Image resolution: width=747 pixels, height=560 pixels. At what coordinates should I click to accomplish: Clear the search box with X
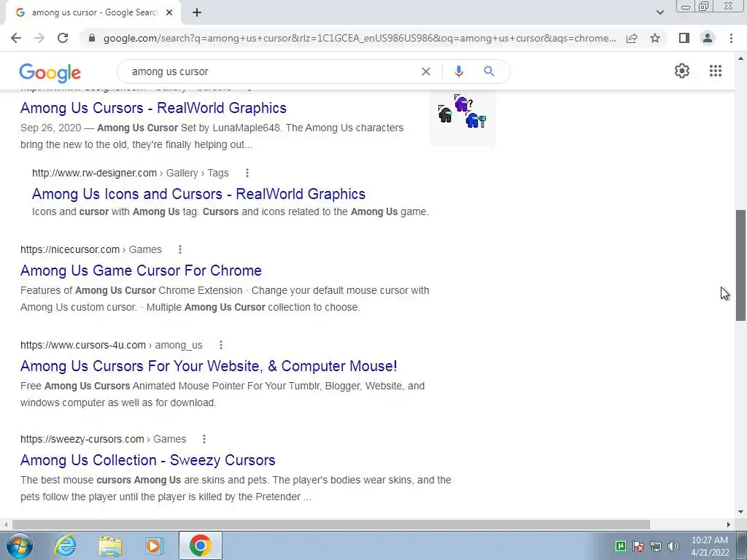(x=426, y=71)
